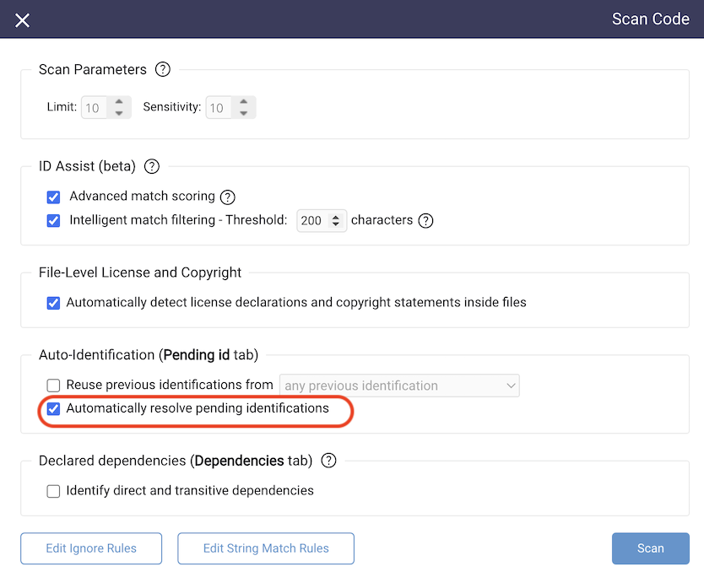
Task: Click the Auto-Identification (Pending id tab) heading
Action: (149, 355)
